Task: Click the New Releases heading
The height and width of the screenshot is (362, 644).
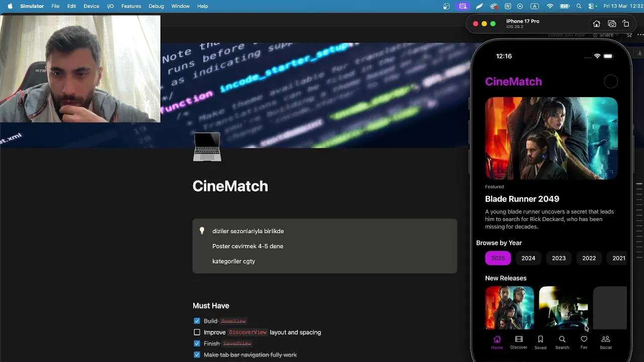Action: pos(506,278)
